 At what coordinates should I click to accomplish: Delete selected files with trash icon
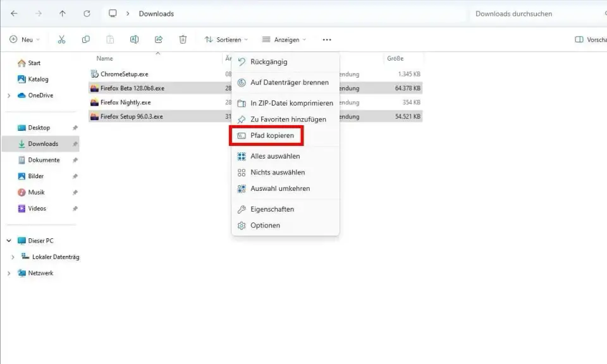[183, 39]
